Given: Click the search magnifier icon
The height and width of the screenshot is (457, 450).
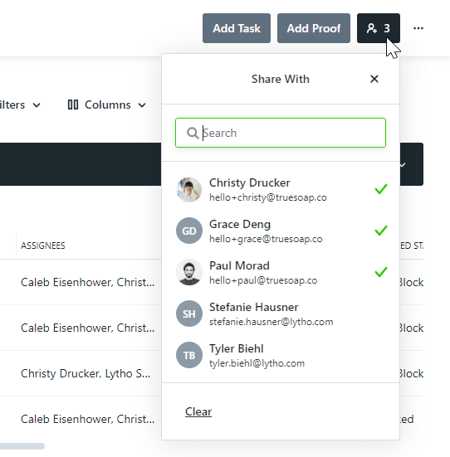Looking at the screenshot, I should pos(192,133).
